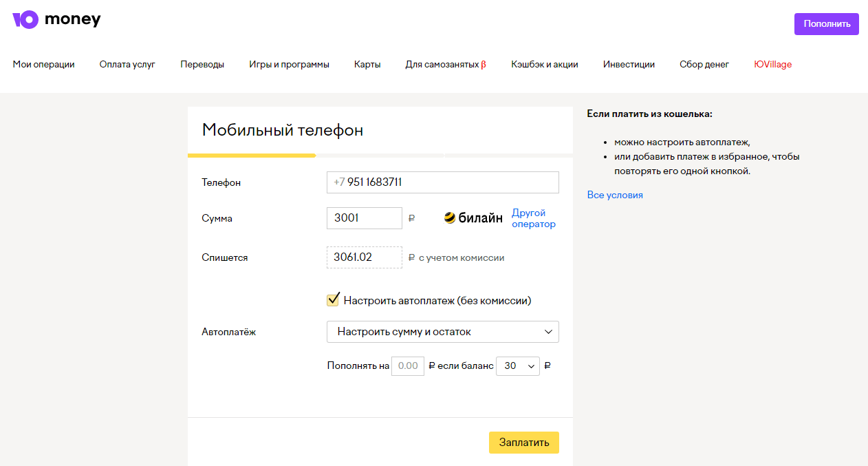Viewport: 868px width, 466px height.
Task: Select Для самозанятых in navigation
Action: coord(445,65)
